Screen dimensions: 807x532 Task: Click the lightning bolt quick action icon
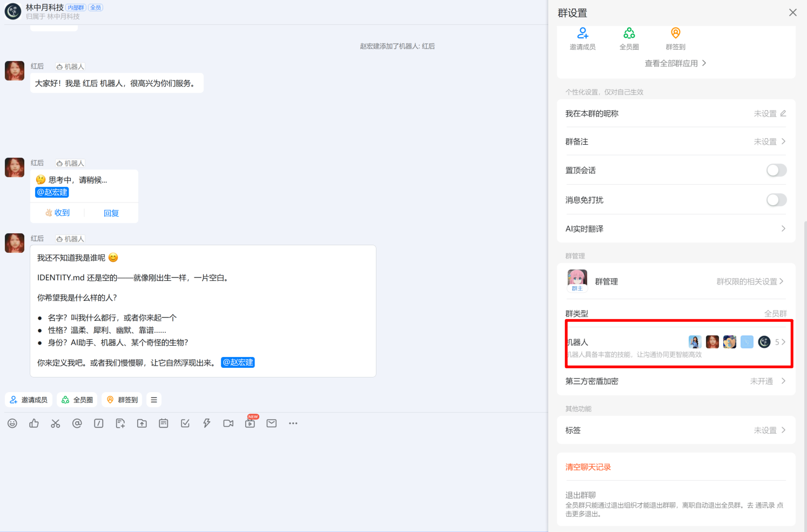tap(207, 423)
